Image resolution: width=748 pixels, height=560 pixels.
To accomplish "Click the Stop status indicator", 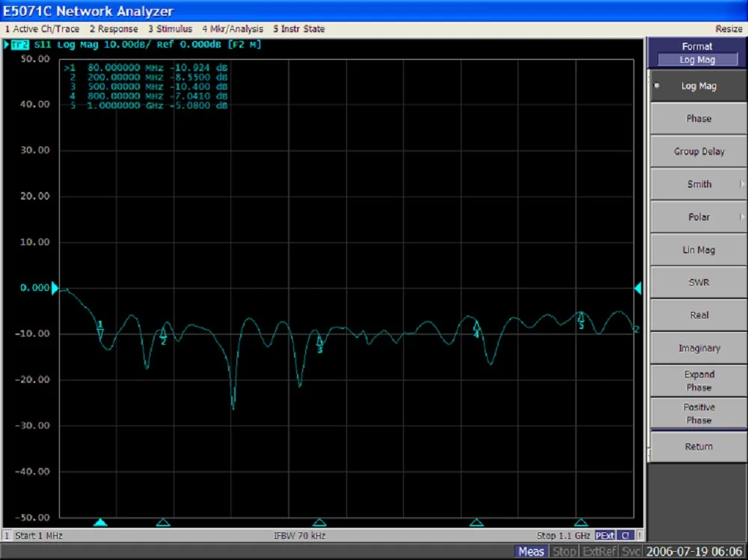I will (x=564, y=552).
